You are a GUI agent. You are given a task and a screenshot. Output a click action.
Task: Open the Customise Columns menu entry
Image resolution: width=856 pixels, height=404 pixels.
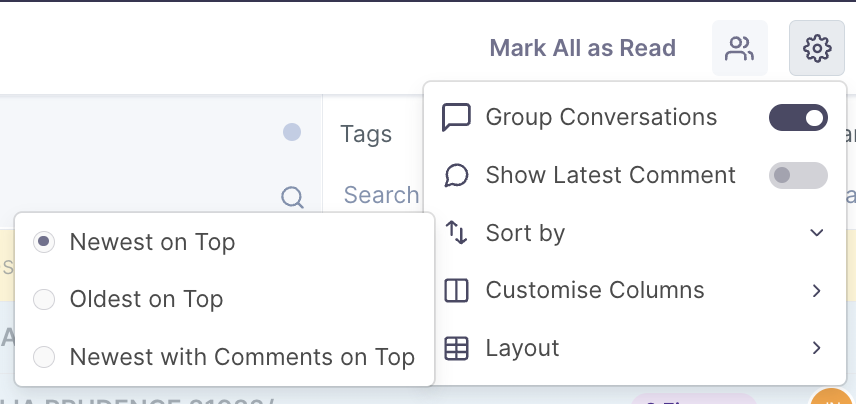tap(595, 290)
